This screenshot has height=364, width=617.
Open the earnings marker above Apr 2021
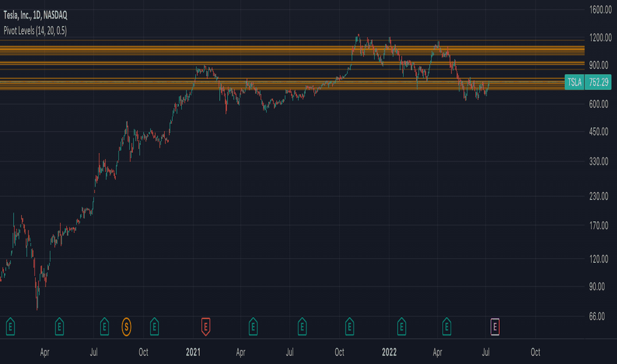[253, 327]
